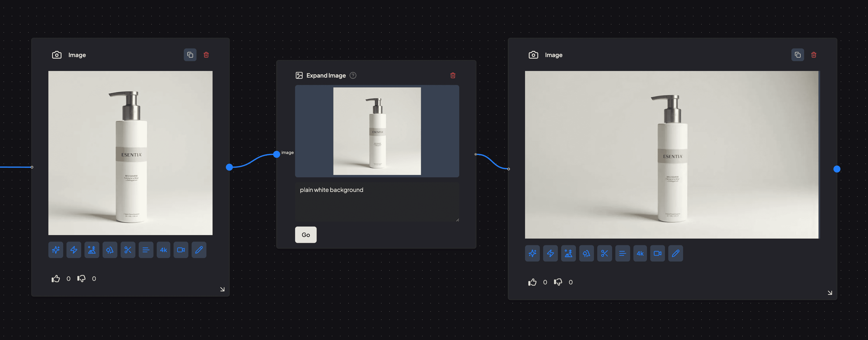Viewport: 868px width, 340px height.
Task: Click the lightning bolt icon on right image node
Action: click(x=550, y=253)
